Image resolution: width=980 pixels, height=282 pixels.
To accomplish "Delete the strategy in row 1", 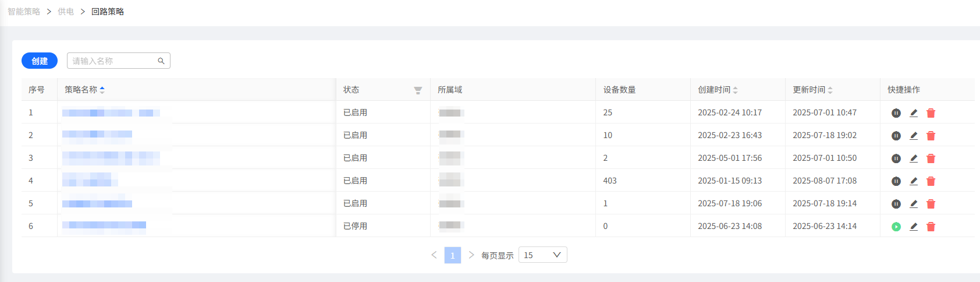I will click(x=931, y=113).
